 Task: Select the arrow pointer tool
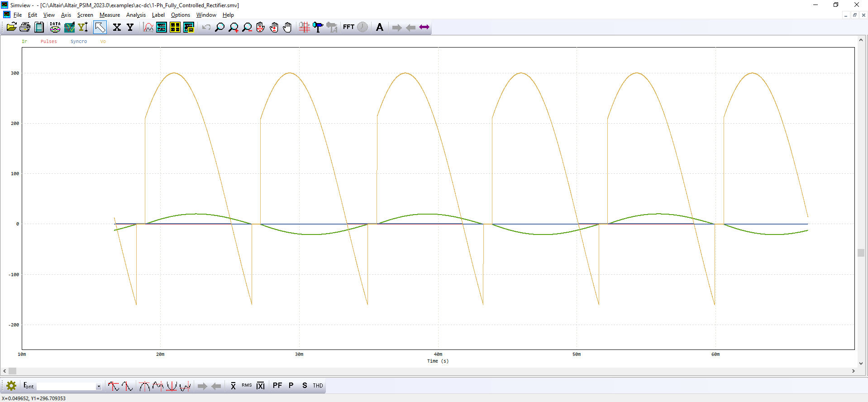point(100,27)
